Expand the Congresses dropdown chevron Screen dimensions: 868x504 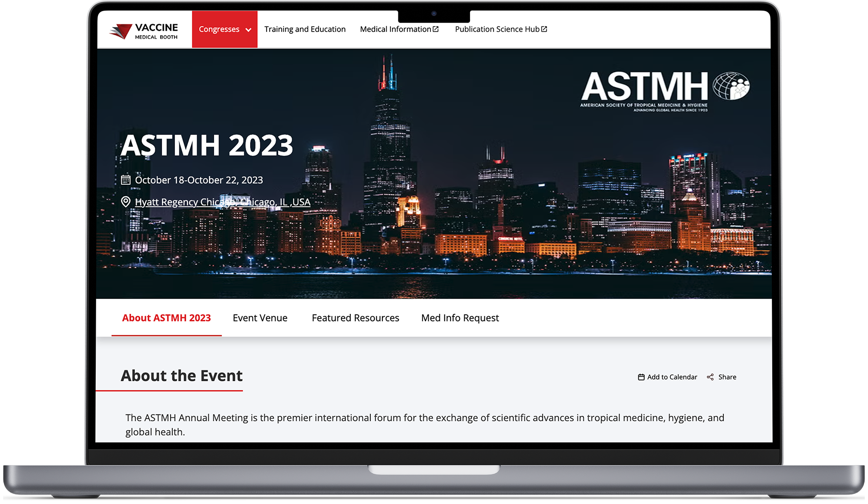248,30
